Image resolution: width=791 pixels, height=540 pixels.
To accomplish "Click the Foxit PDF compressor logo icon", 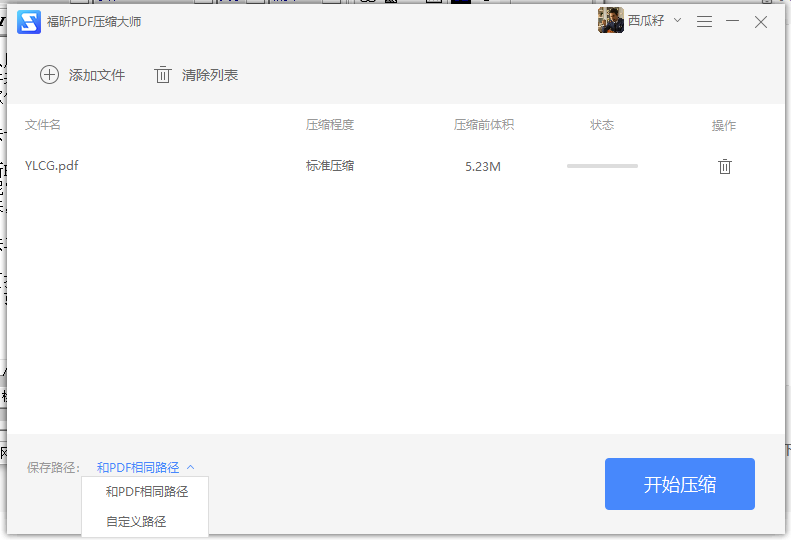I will click(x=29, y=22).
